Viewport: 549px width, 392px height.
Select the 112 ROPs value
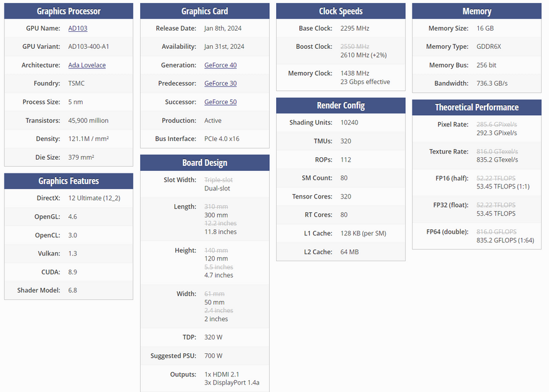coord(346,160)
